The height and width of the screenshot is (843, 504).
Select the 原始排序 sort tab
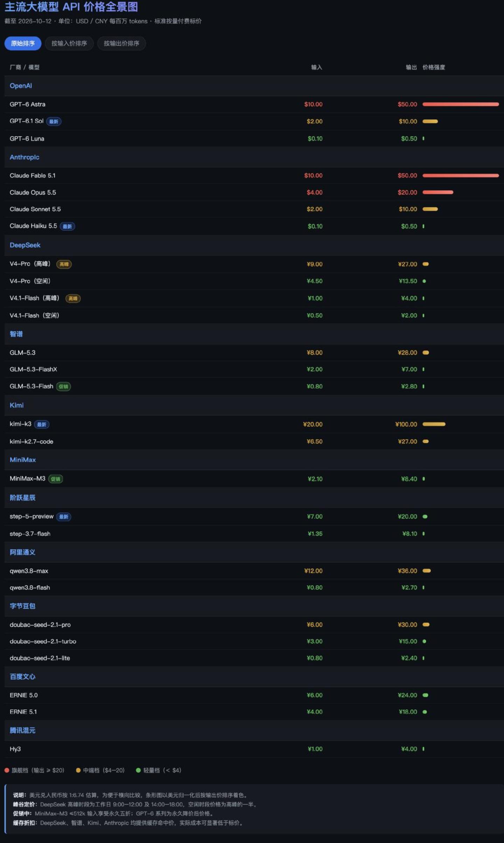[23, 43]
